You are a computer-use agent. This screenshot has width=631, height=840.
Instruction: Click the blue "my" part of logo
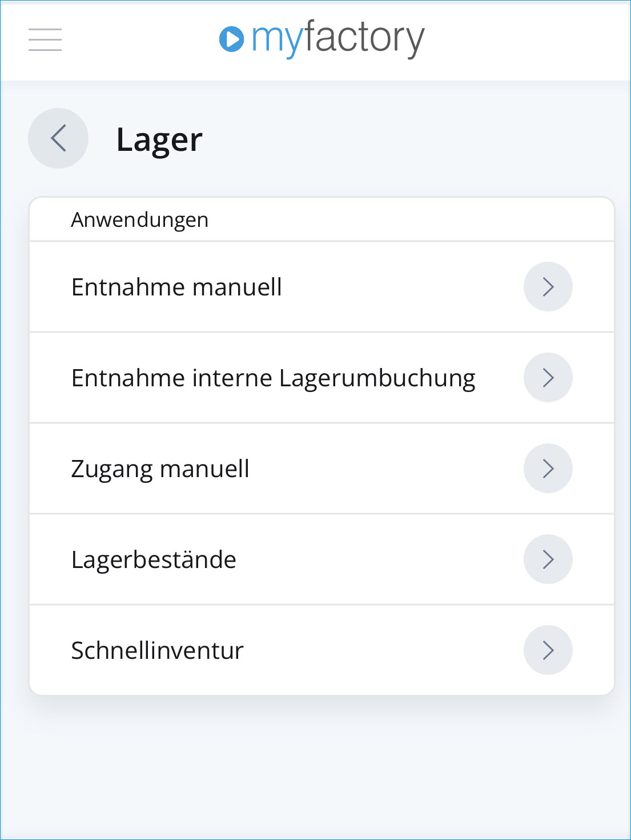point(276,39)
